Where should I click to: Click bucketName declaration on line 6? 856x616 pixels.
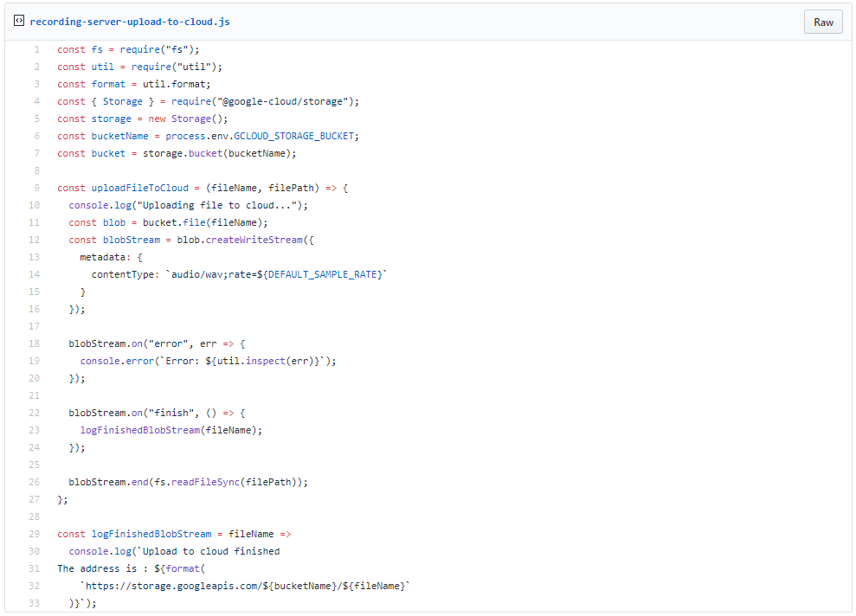pos(119,137)
